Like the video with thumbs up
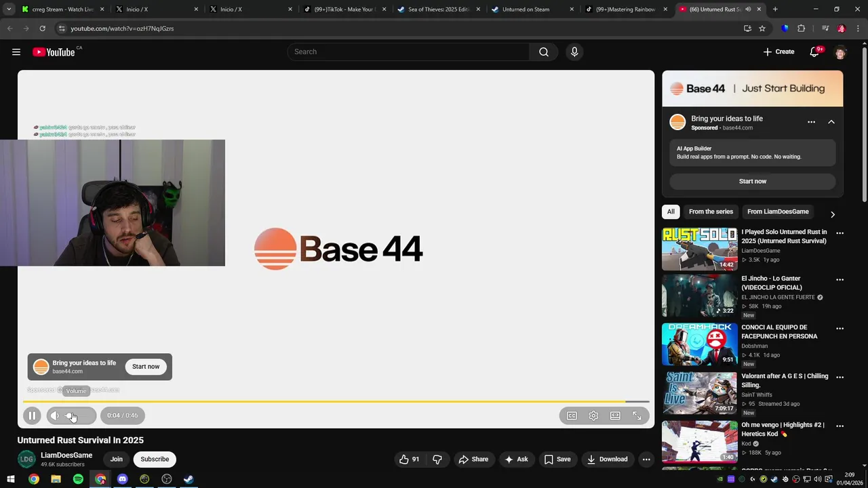 click(409, 460)
